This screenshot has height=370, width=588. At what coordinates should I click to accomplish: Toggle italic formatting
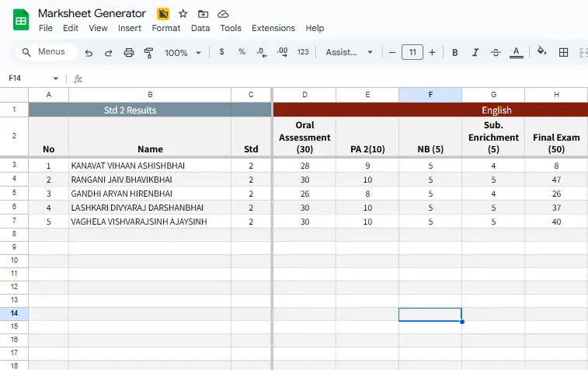[475, 53]
